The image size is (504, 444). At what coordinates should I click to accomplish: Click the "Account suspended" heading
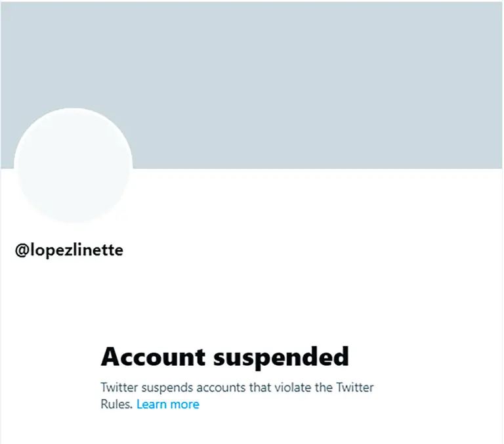point(224,357)
